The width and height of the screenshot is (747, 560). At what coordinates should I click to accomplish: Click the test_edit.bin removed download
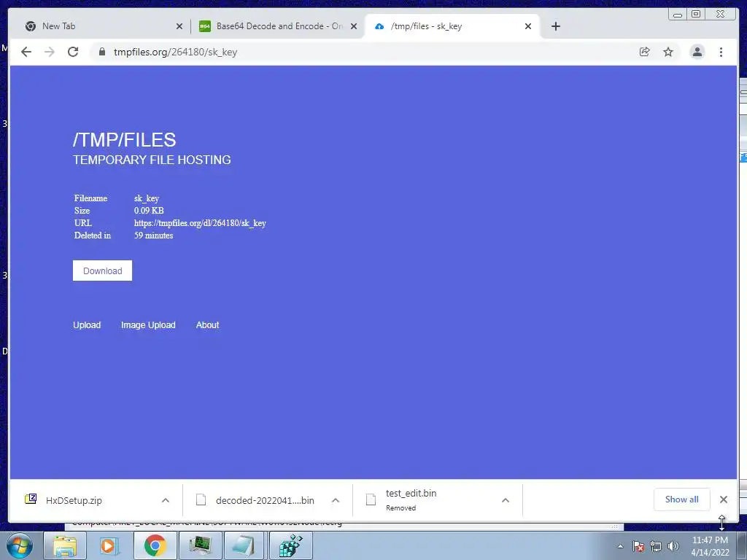(411, 499)
